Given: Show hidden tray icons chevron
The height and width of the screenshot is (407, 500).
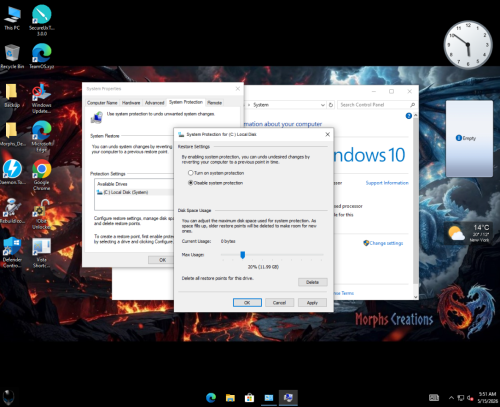Looking at the screenshot, I should [451, 398].
